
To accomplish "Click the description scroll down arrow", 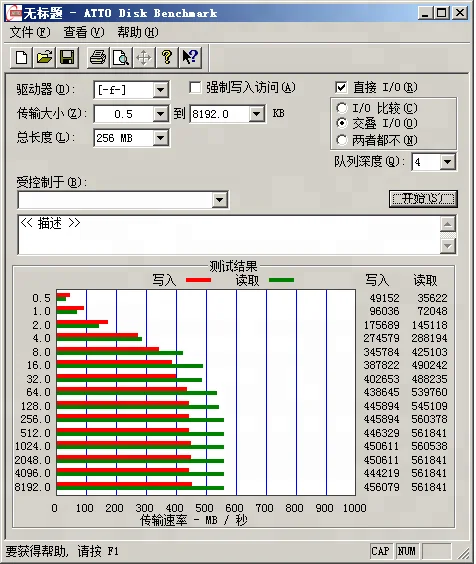I will [x=448, y=246].
